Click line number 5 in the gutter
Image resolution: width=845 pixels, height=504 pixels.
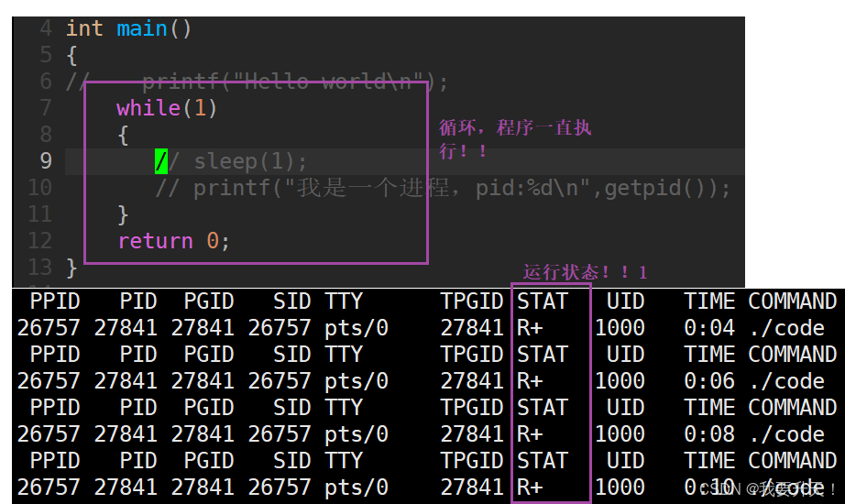pos(46,55)
